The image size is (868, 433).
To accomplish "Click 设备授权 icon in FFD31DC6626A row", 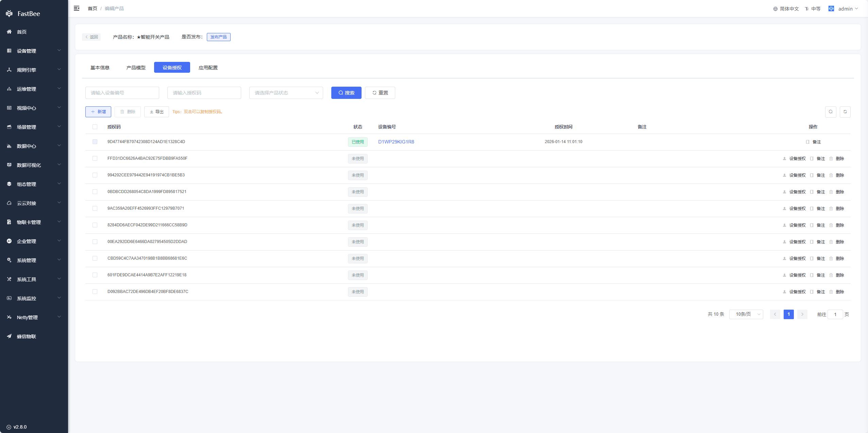I will [x=785, y=159].
